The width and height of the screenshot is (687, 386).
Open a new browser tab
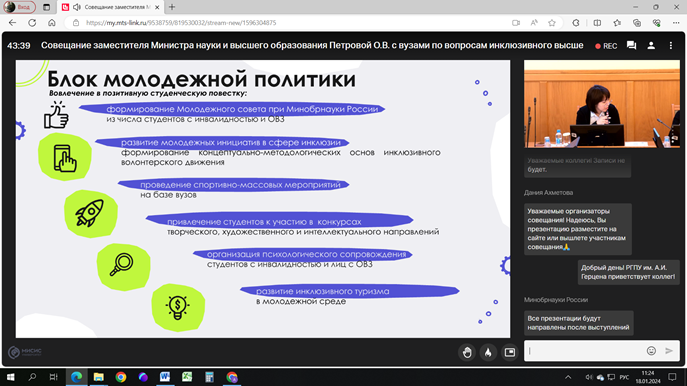(172, 7)
